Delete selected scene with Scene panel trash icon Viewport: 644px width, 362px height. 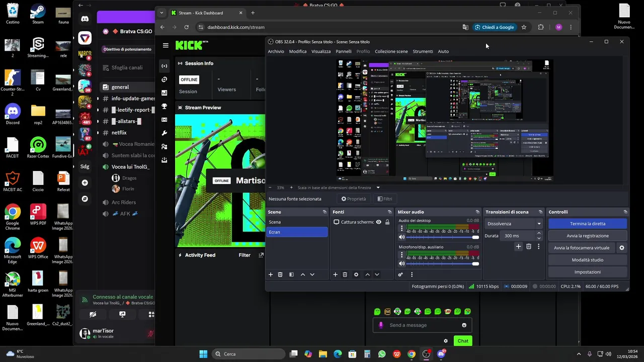(280, 275)
